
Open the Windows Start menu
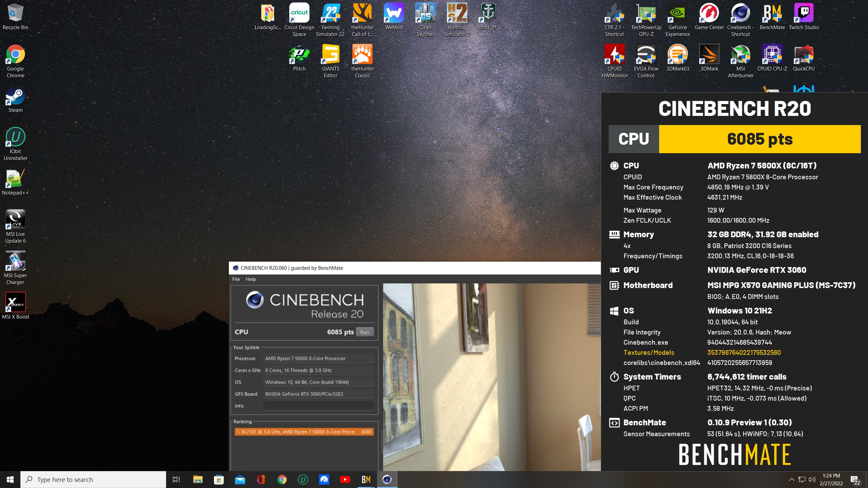tap(10, 480)
